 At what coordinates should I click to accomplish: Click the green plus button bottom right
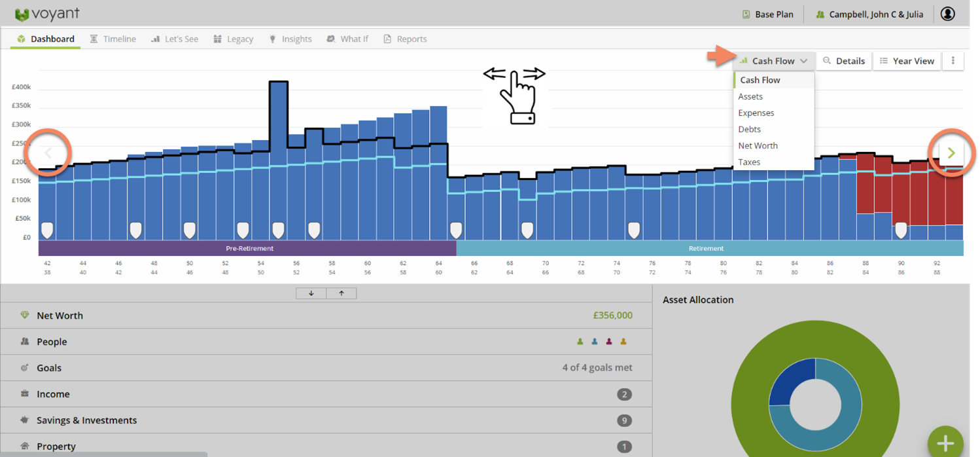(x=946, y=444)
